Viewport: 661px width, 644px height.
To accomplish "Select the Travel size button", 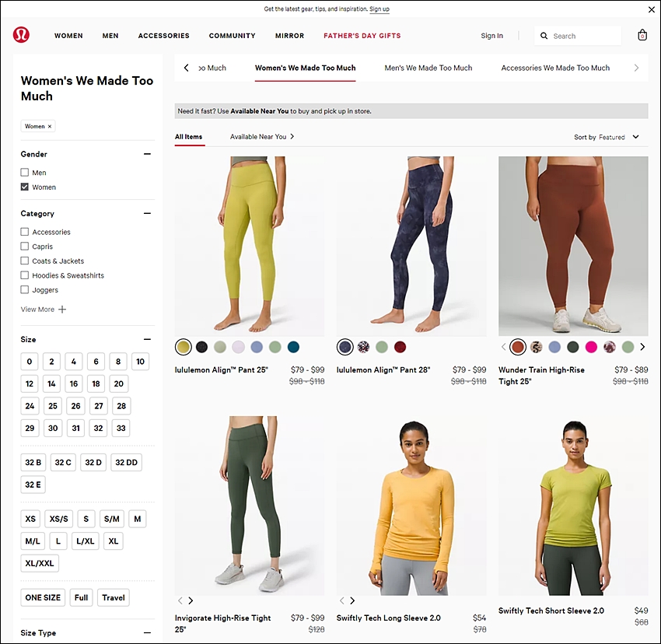I will coord(114,597).
